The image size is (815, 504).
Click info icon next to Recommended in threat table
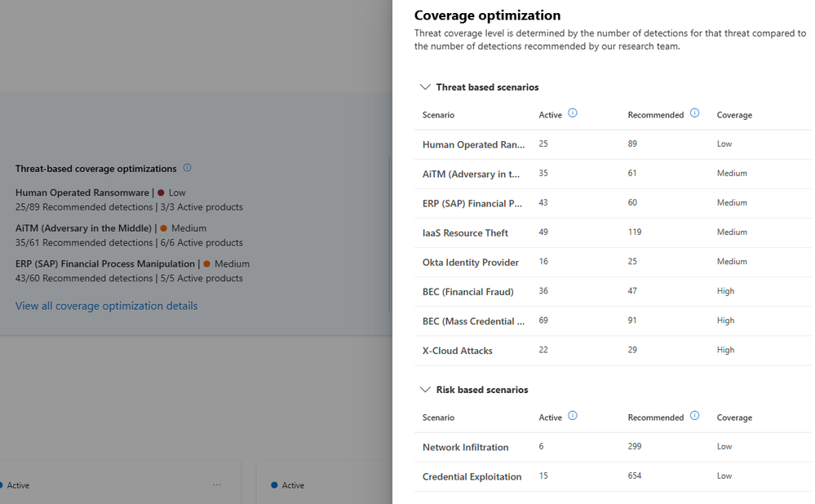click(694, 113)
